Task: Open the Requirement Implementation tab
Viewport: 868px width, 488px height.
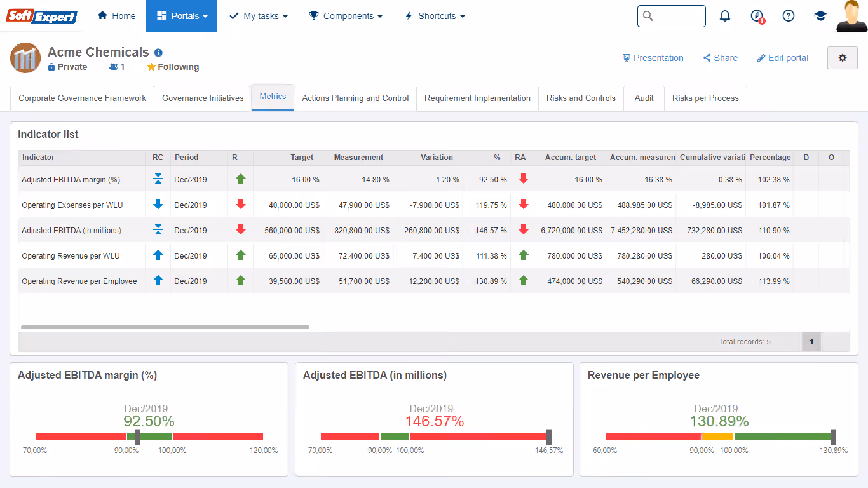Action: click(x=477, y=98)
